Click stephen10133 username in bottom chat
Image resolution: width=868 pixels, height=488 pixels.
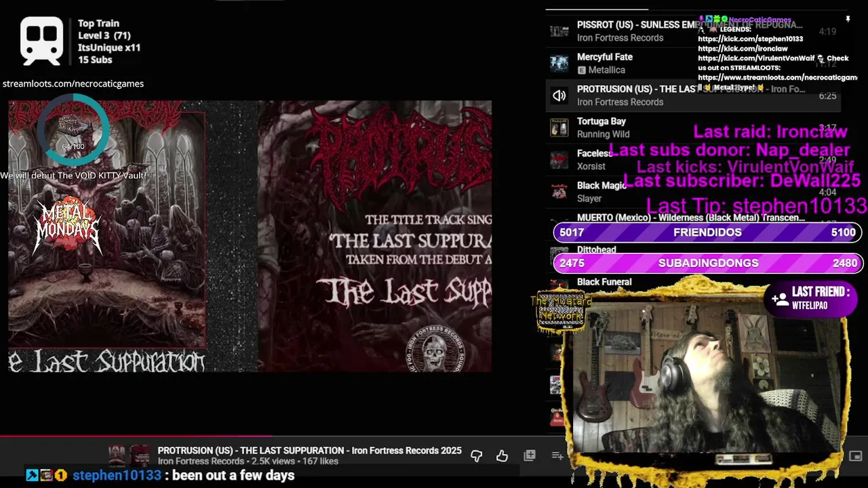[x=117, y=475]
